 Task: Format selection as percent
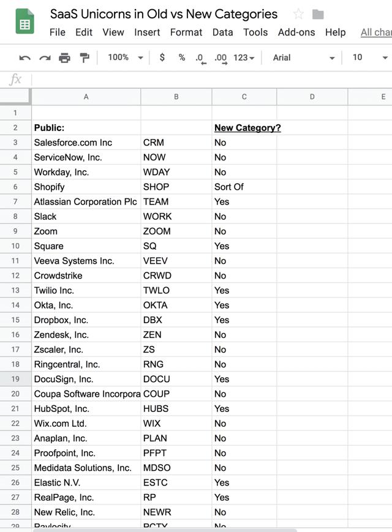[x=182, y=58]
